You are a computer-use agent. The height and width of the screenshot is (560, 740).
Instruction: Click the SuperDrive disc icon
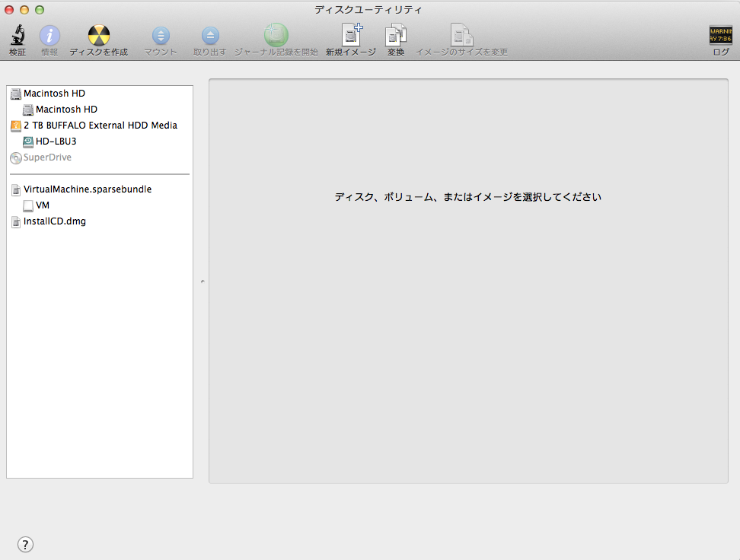click(x=16, y=158)
